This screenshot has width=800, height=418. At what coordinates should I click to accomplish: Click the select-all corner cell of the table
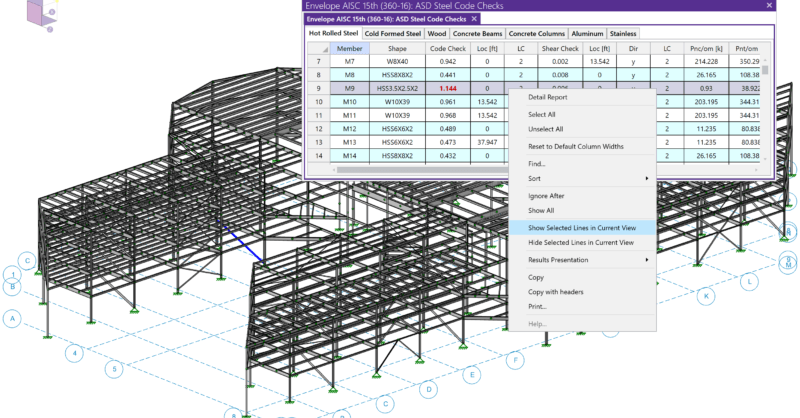(x=318, y=48)
